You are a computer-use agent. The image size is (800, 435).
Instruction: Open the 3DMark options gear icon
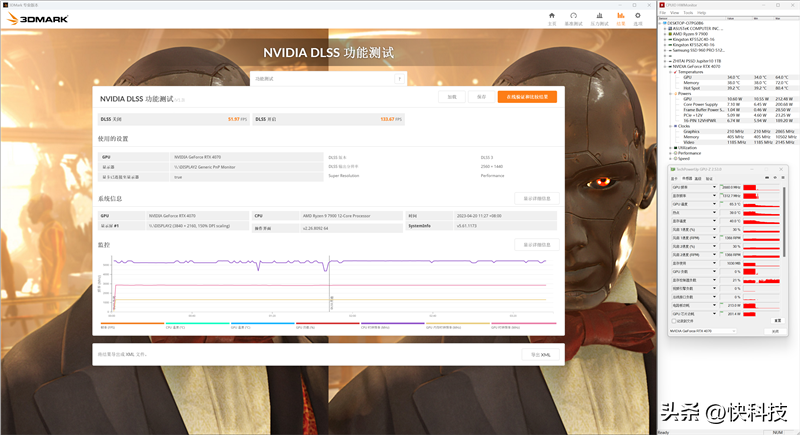(x=638, y=18)
